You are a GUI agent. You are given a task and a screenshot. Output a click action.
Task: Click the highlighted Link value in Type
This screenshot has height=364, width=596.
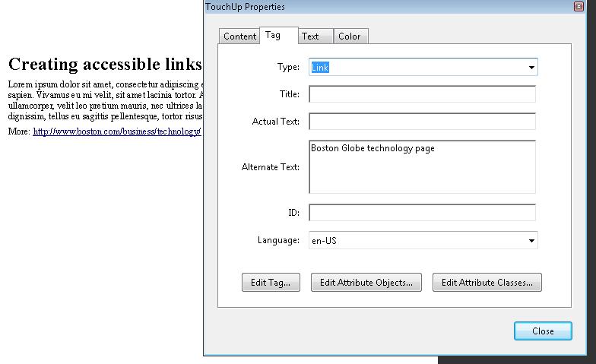point(321,68)
